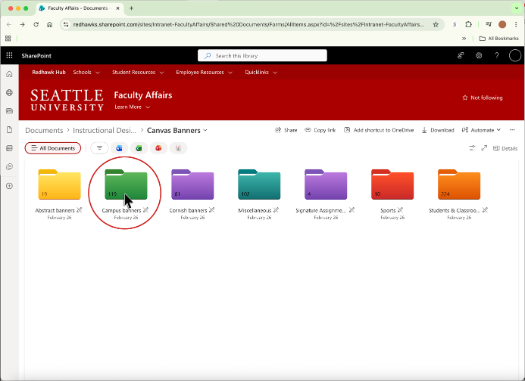Click the browser address bar
The height and width of the screenshot is (381, 525).
tap(248, 24)
